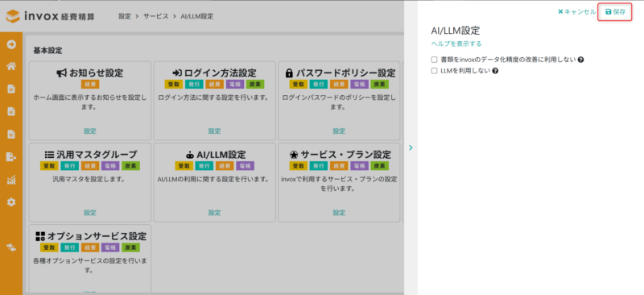Click text AI/LLMの利用に関する設定を行います
The image size is (644, 295).
click(x=214, y=180)
